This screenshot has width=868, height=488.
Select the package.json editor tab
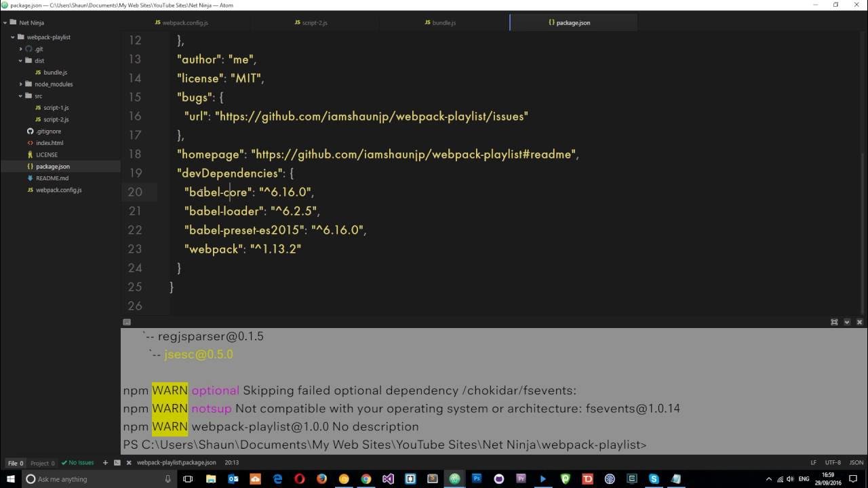click(573, 22)
